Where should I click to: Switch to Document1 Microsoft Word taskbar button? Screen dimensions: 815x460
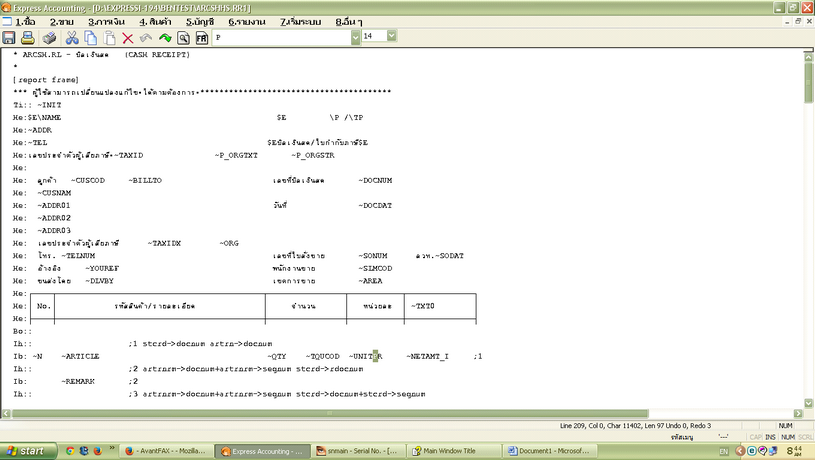(549, 451)
